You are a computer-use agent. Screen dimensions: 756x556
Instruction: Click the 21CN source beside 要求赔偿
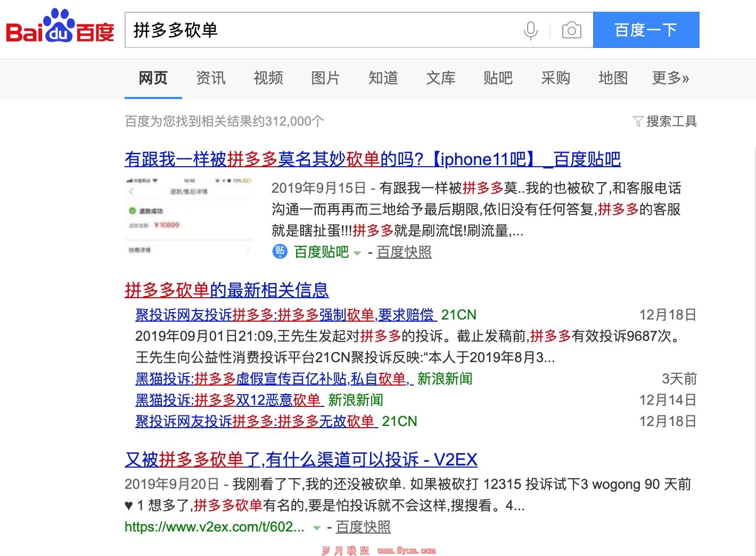coord(459,315)
